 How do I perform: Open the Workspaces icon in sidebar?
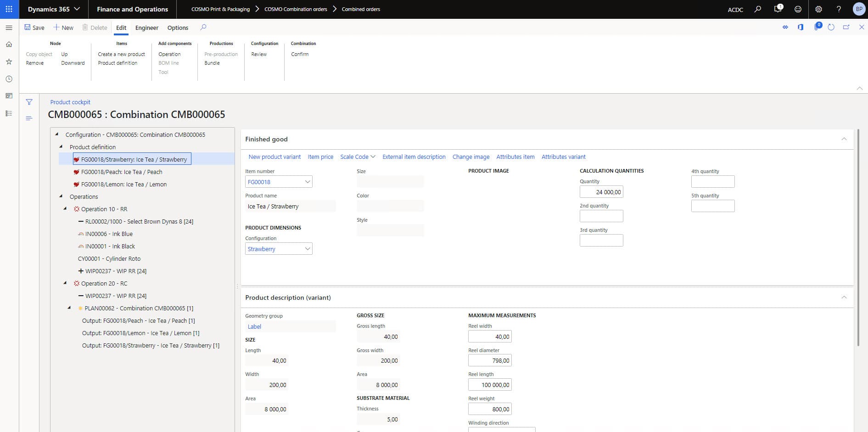pyautogui.click(x=9, y=96)
